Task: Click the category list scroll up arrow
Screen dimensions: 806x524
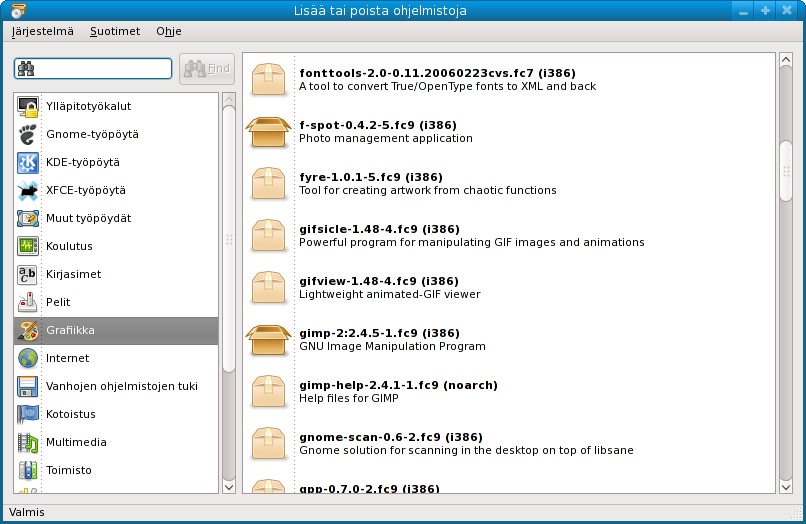Action: pyautogui.click(x=228, y=100)
